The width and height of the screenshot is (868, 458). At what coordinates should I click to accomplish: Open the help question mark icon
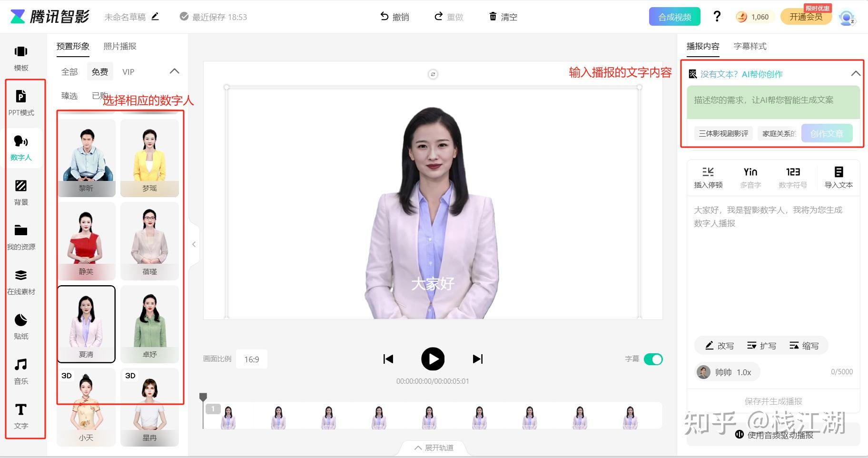pyautogui.click(x=717, y=17)
